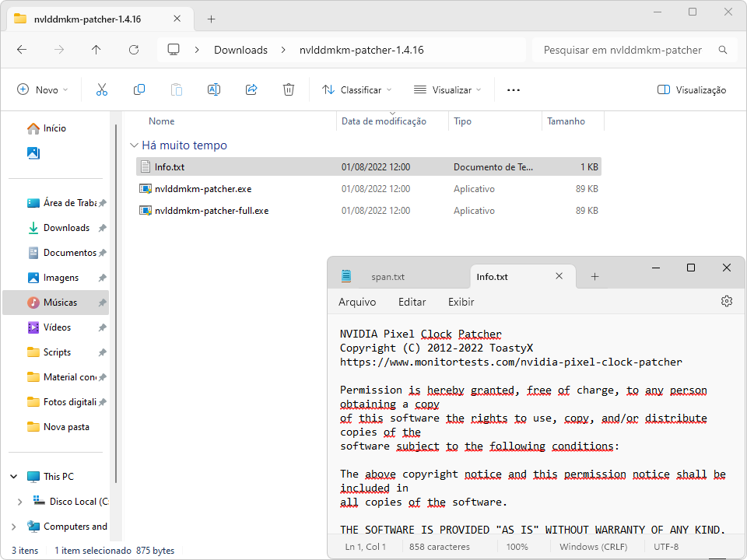This screenshot has height=560, width=747.
Task: Open the Editar menu in Notepad
Action: coord(412,302)
